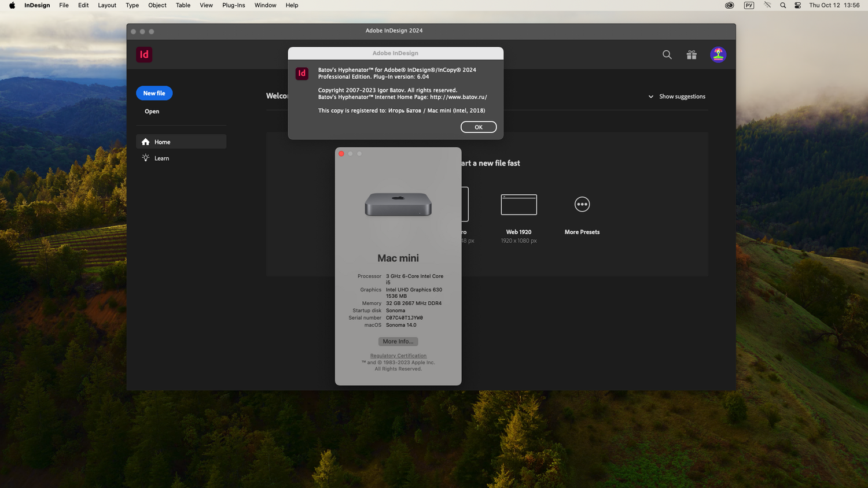Screen dimensions: 868x488
Task: Click the Plug-In version 6.04 line
Action: point(374,77)
